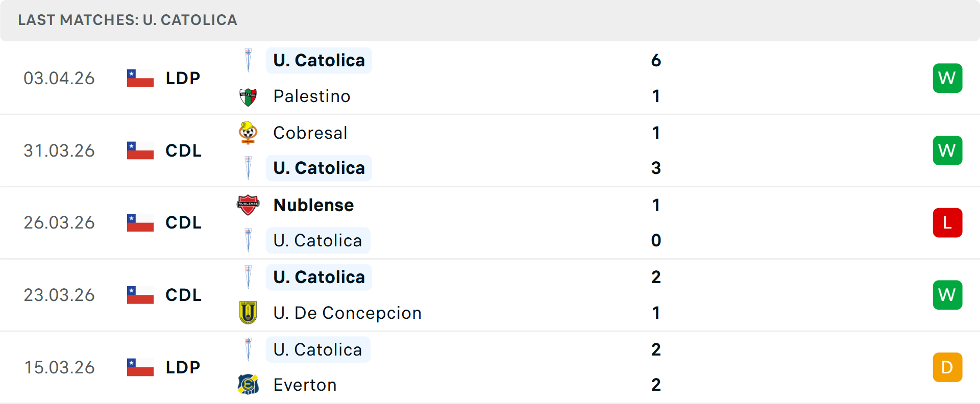Click the CDL competition label on 26.03.26
Image resolution: width=980 pixels, height=404 pixels.
point(183,223)
